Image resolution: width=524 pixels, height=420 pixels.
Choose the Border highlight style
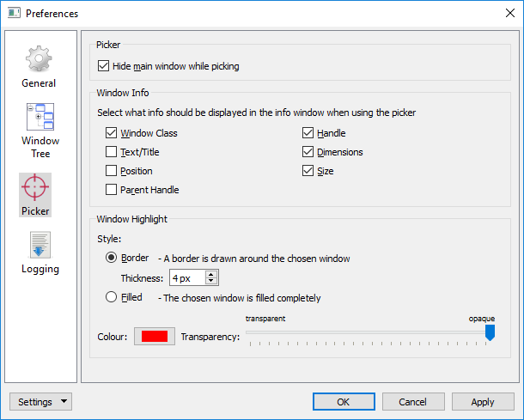pyautogui.click(x=111, y=258)
